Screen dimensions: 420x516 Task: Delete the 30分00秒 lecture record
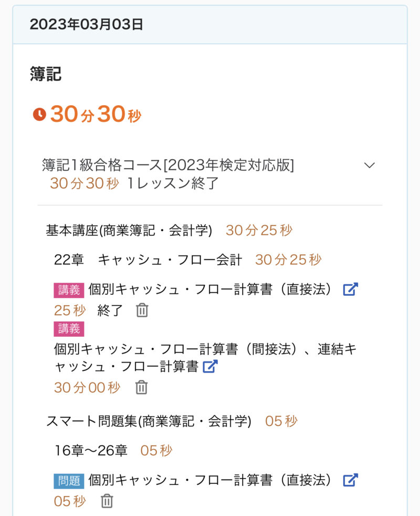141,388
